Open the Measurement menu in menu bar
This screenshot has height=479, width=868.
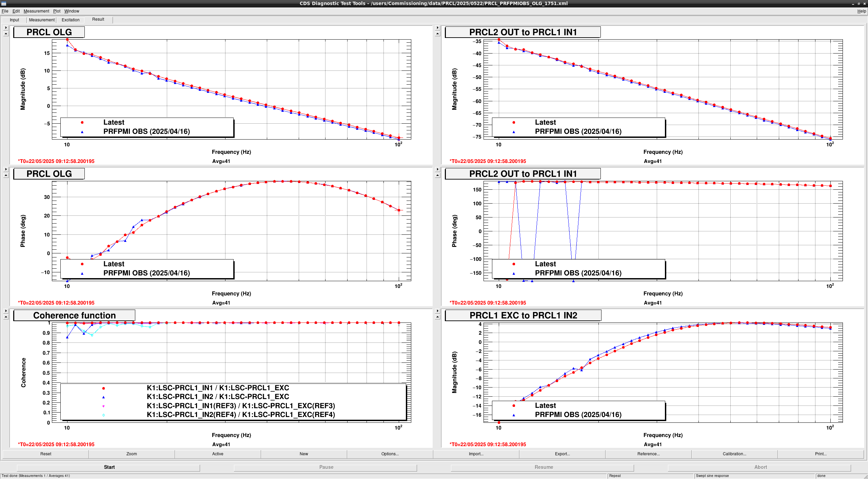pyautogui.click(x=36, y=11)
